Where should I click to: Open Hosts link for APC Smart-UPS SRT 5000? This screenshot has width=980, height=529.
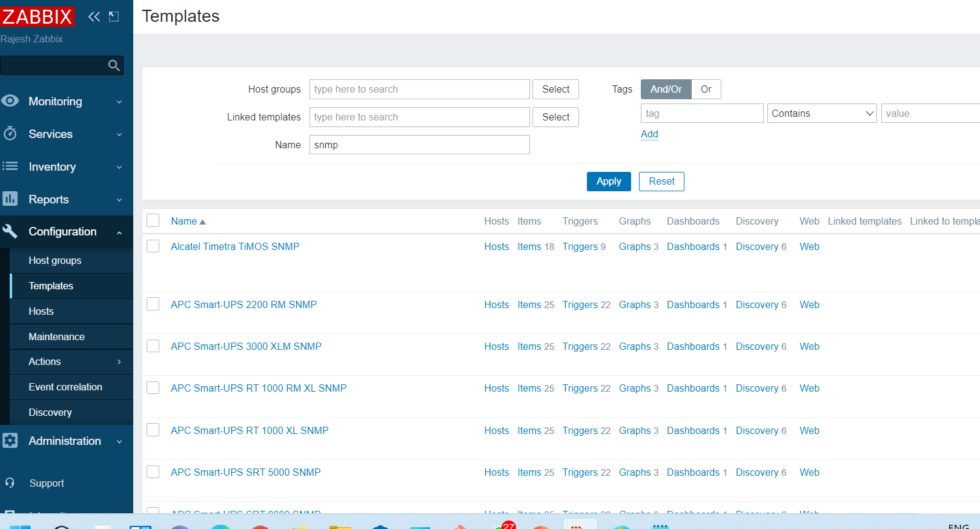point(496,472)
